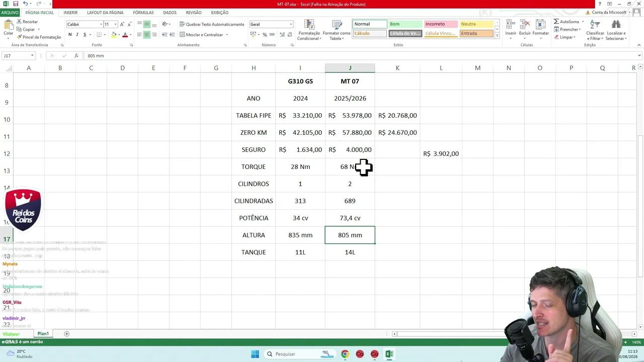This screenshot has height=362, width=644.
Task: Switch to the DADOS tab
Action: click(170, 13)
